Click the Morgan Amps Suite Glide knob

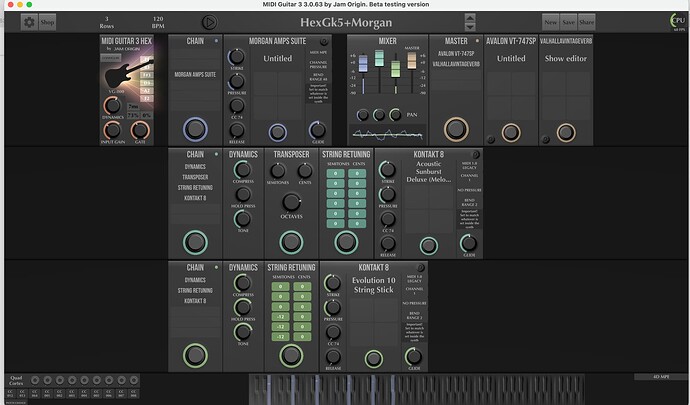318,130
